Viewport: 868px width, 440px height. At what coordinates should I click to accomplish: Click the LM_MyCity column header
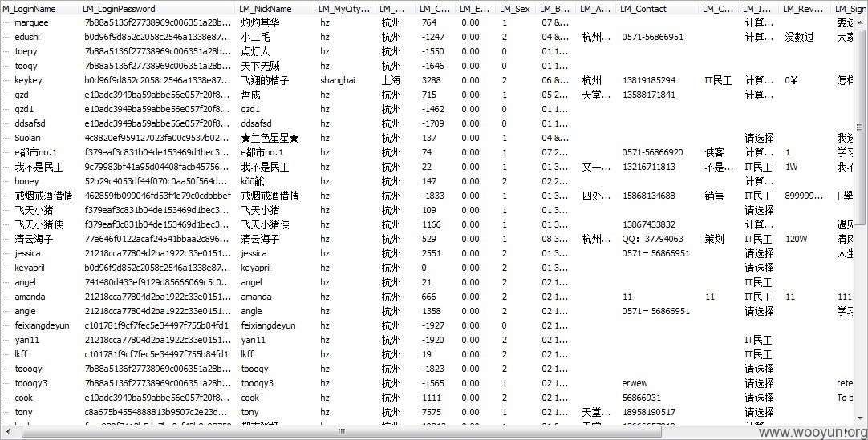345,9
